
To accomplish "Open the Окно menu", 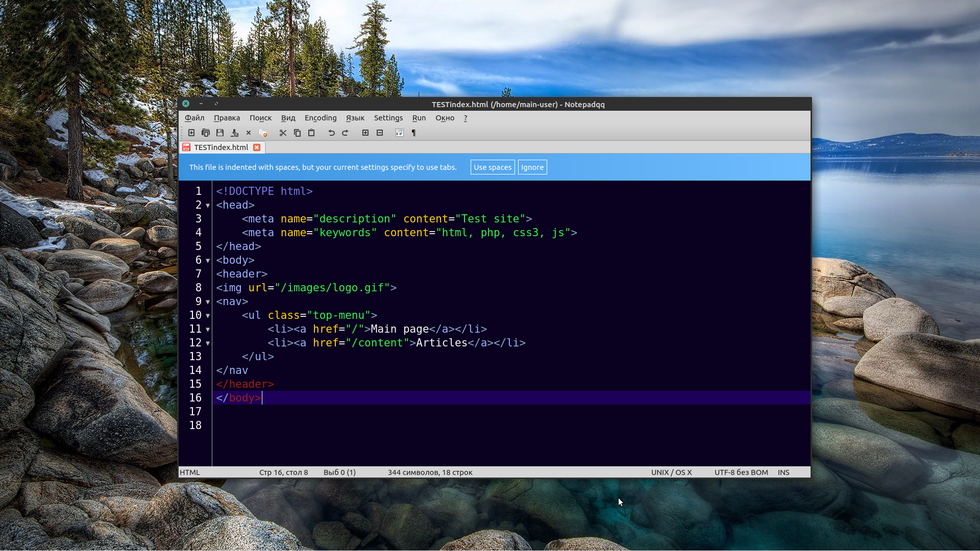I will pyautogui.click(x=445, y=118).
